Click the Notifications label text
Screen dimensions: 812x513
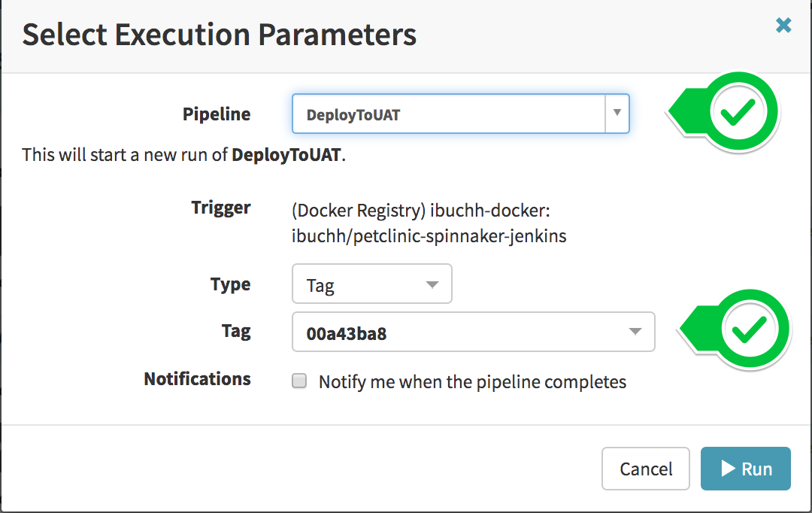click(x=197, y=379)
